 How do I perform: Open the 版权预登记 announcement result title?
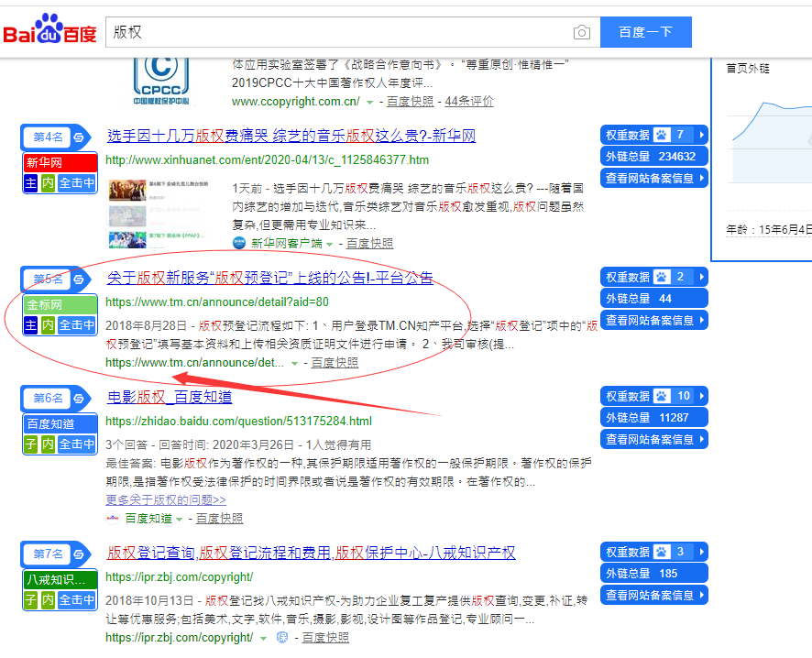pos(270,278)
